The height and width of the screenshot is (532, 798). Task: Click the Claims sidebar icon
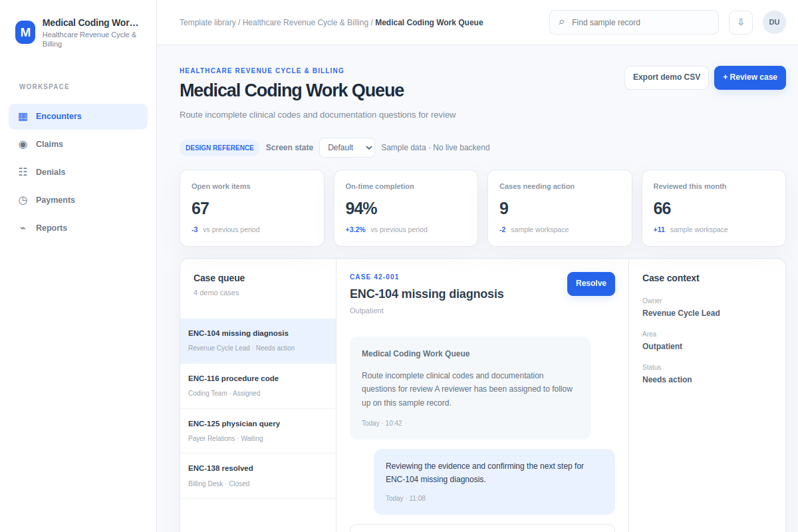click(x=23, y=144)
